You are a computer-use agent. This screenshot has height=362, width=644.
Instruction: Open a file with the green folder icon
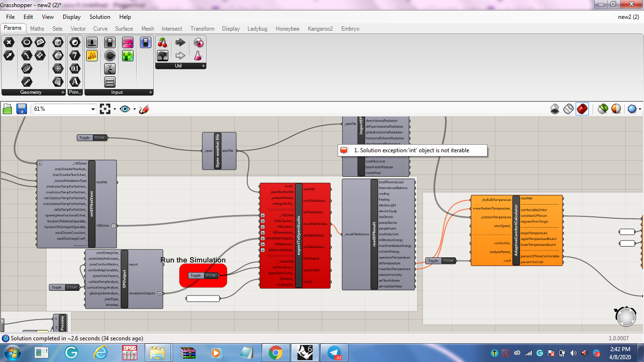[8, 109]
